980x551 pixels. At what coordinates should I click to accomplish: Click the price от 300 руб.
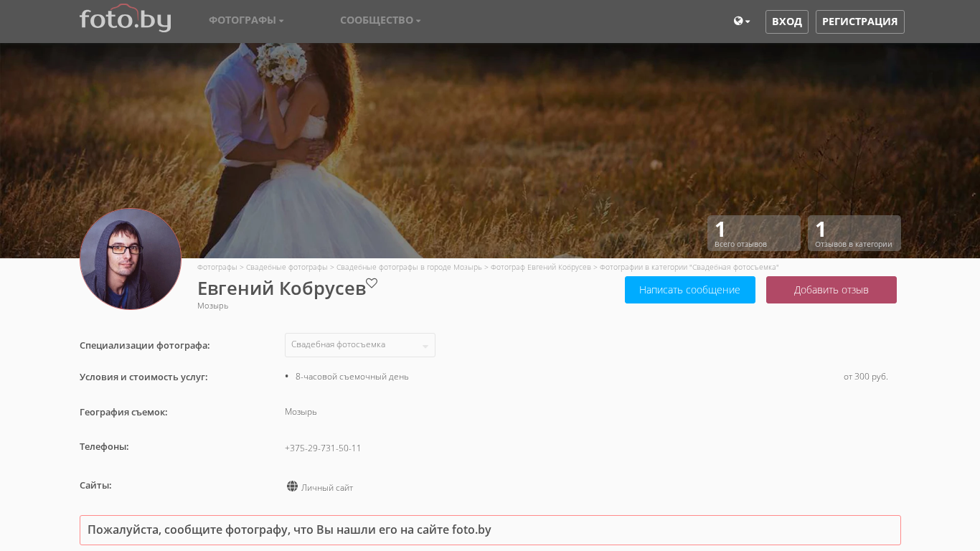click(x=866, y=377)
